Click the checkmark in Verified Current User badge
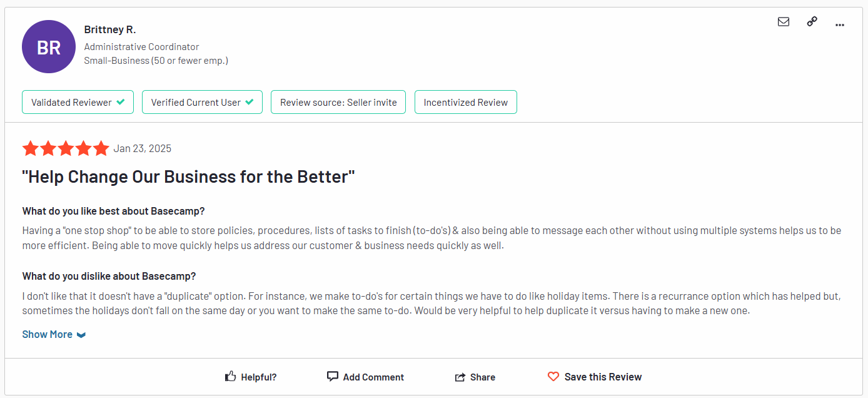 (x=250, y=102)
